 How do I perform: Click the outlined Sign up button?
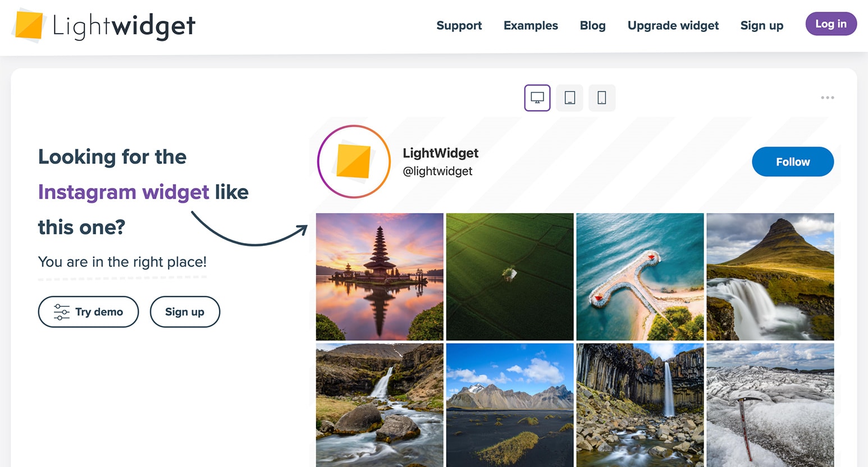[x=185, y=312]
